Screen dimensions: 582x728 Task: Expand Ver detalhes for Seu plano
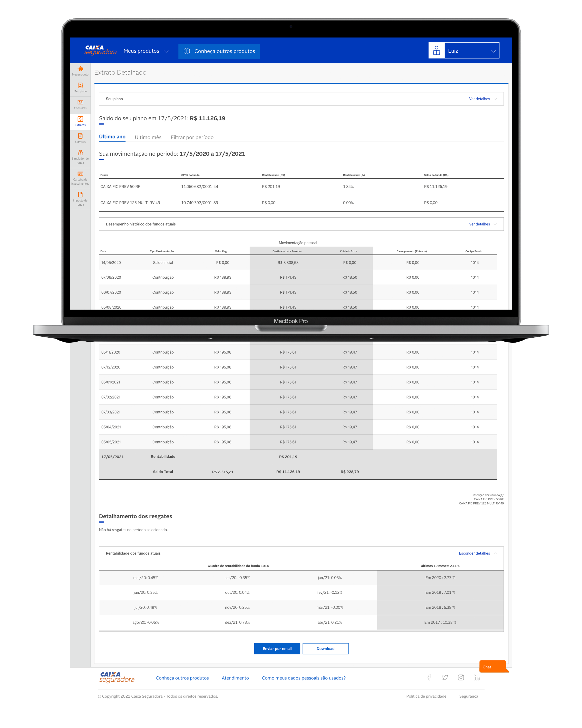[483, 99]
